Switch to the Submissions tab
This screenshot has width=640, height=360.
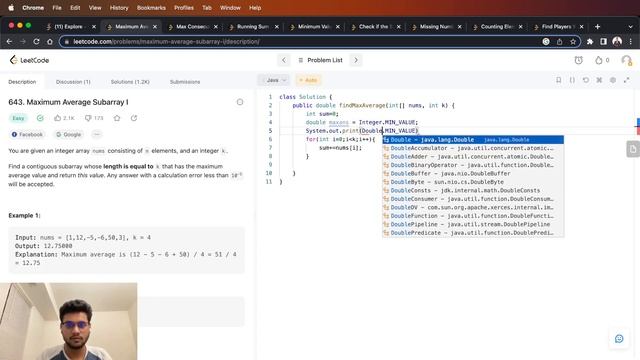tap(185, 82)
